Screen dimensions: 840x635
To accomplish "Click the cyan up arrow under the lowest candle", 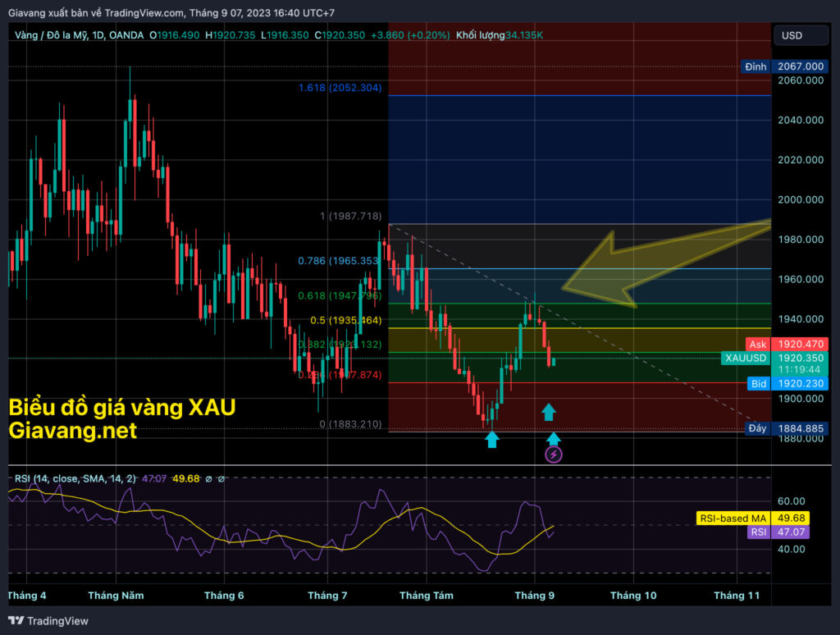I will pyautogui.click(x=491, y=439).
